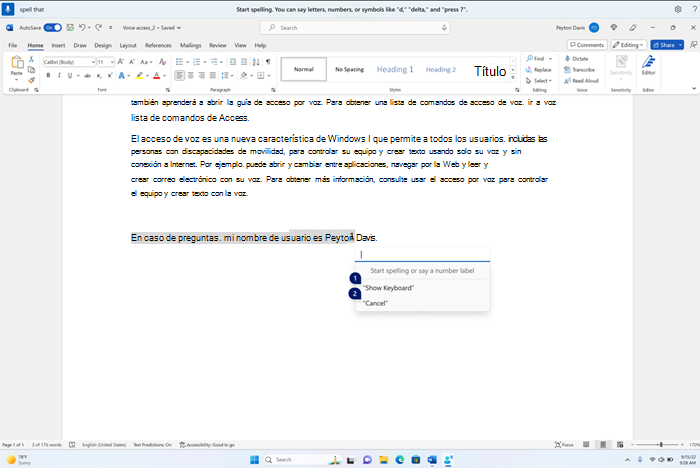Image resolution: width=700 pixels, height=468 pixels.
Task: Open File Explorer from taskbar
Action: pyautogui.click(x=383, y=460)
